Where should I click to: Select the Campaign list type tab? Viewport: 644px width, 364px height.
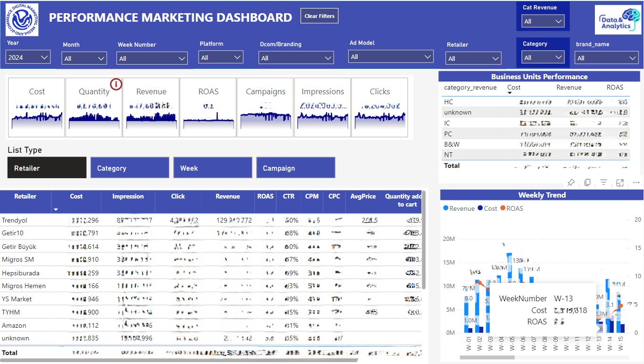(x=295, y=167)
